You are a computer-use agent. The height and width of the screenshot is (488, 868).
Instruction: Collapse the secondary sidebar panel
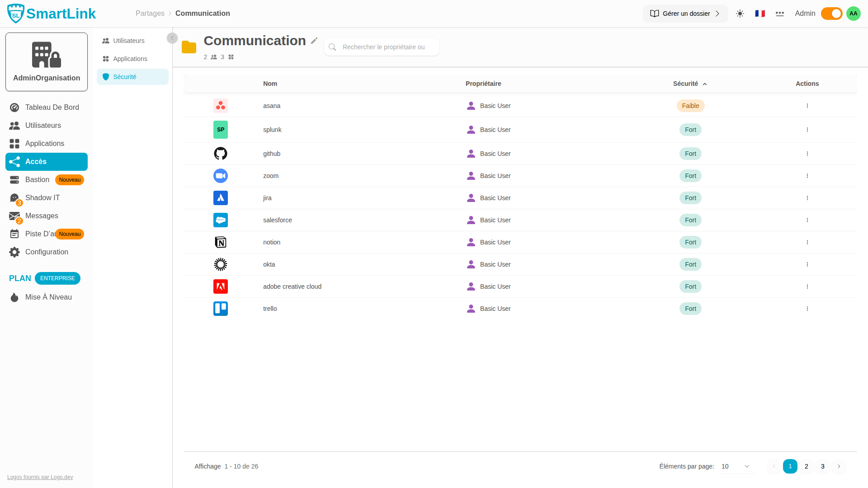(x=172, y=38)
